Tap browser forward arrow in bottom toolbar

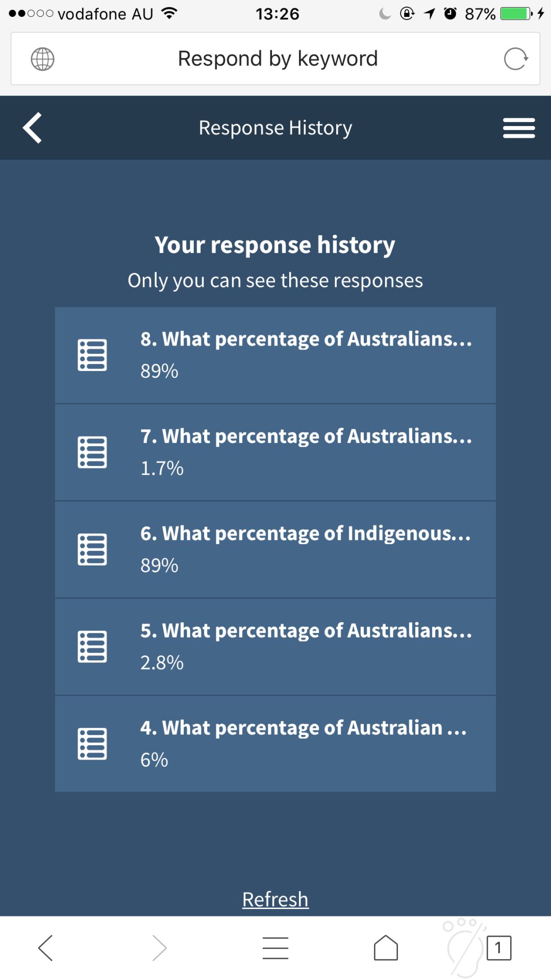[160, 948]
